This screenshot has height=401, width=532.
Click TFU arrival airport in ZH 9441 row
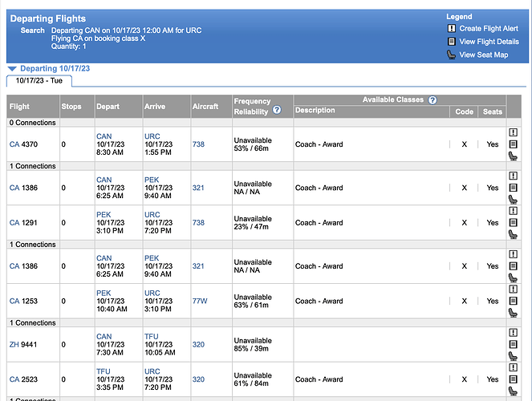(152, 336)
